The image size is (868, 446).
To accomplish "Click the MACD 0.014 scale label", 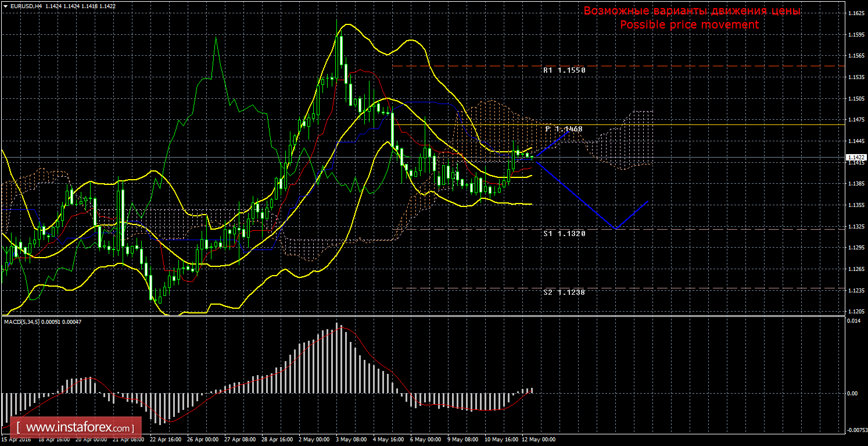I will pyautogui.click(x=853, y=321).
